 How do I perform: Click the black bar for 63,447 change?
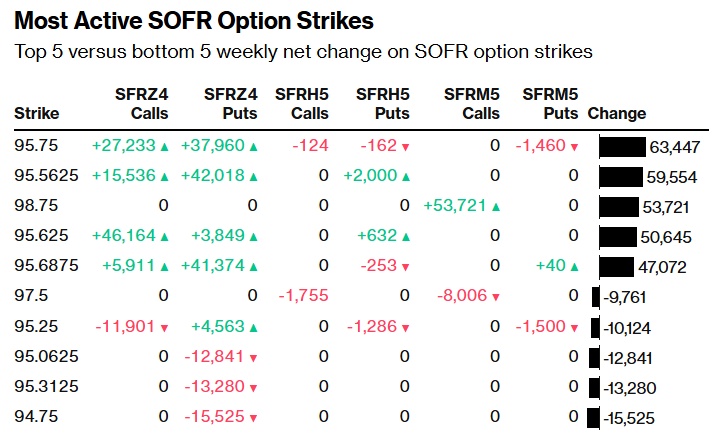[621, 147]
